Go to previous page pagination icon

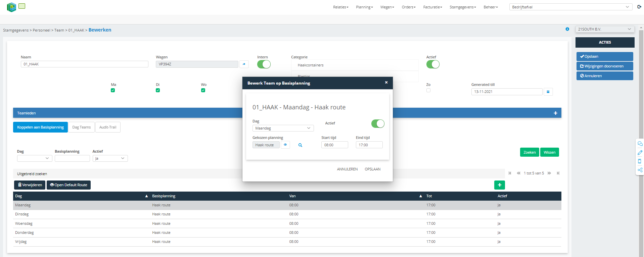click(518, 173)
